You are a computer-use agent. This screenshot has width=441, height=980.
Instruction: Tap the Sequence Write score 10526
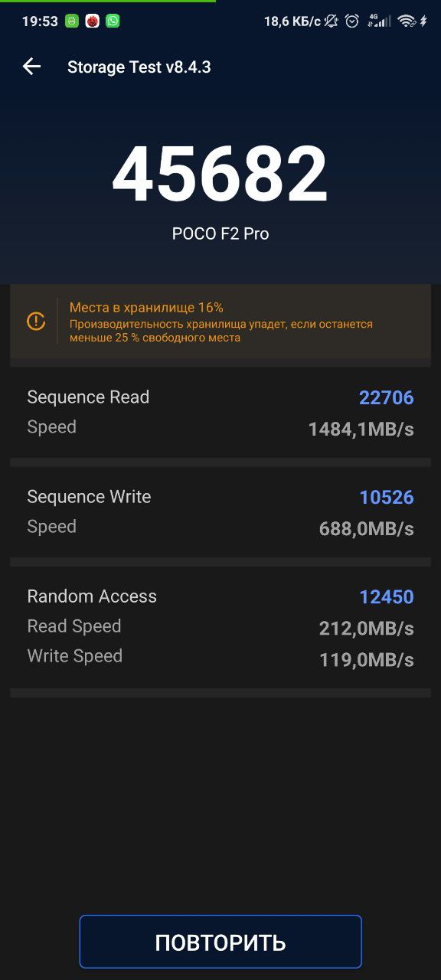coord(387,497)
